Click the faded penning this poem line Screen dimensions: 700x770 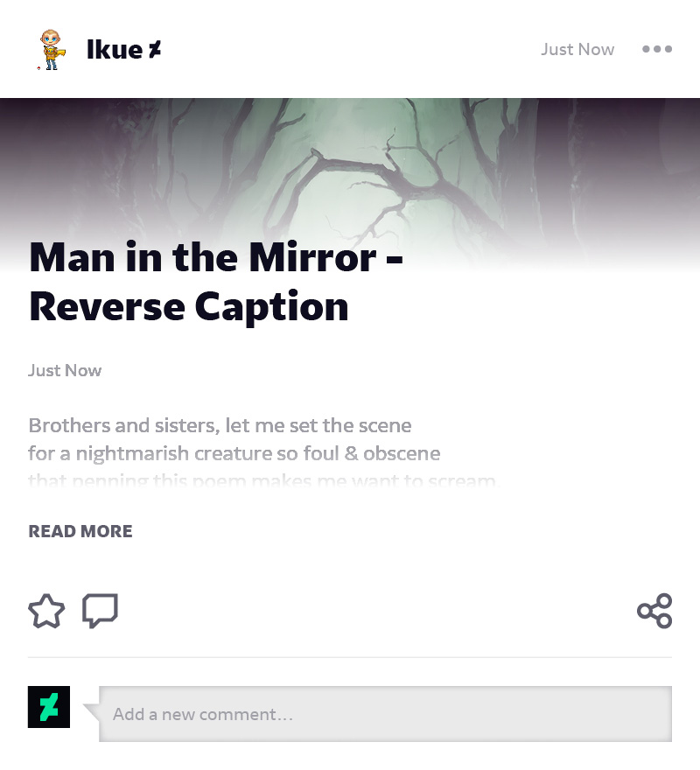pyautogui.click(x=263, y=479)
